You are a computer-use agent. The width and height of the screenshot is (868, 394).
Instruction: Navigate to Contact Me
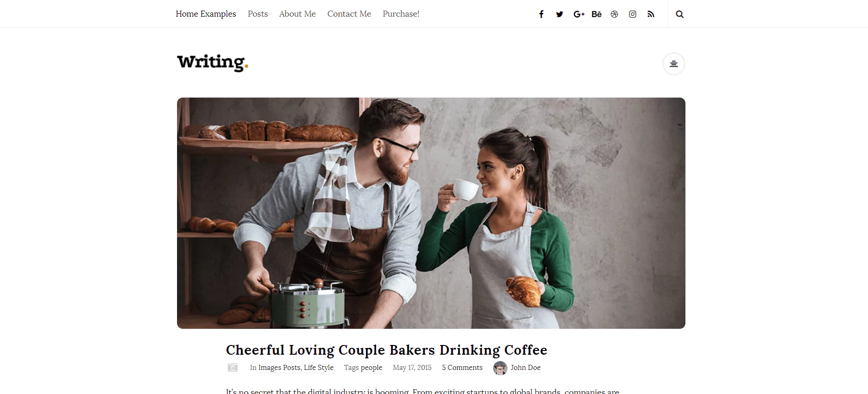(x=349, y=14)
